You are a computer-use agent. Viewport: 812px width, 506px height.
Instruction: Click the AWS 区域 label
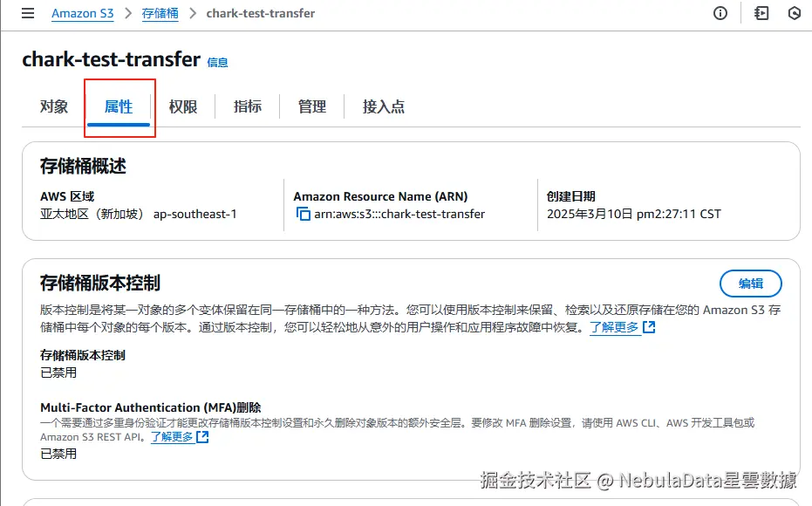67,196
